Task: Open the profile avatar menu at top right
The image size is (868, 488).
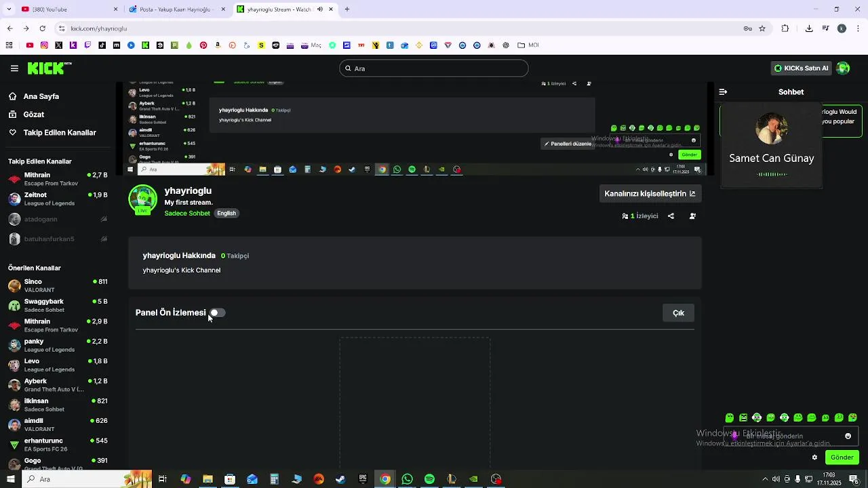Action: (843, 68)
